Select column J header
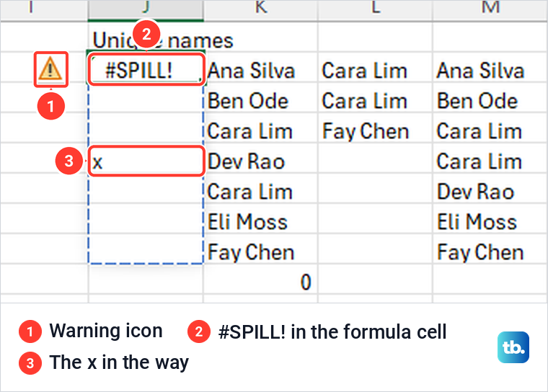 pyautogui.click(x=146, y=9)
